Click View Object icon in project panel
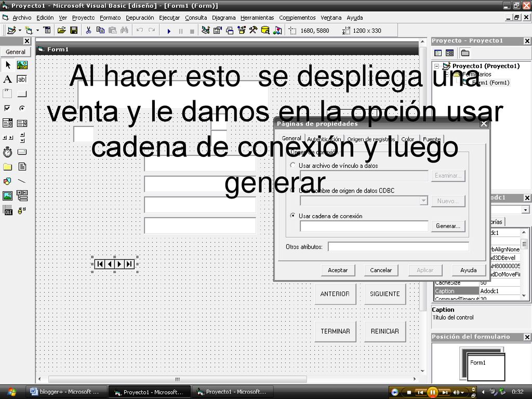This screenshot has height=399, width=532. click(449, 53)
